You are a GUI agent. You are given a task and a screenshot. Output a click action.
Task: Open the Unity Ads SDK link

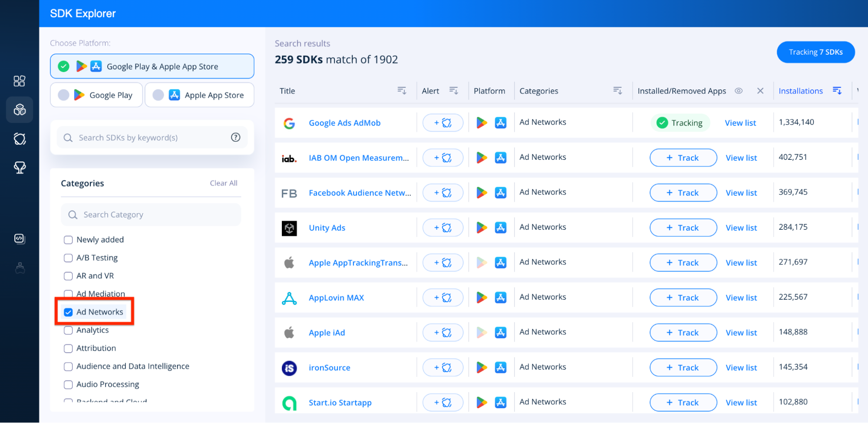[327, 228]
